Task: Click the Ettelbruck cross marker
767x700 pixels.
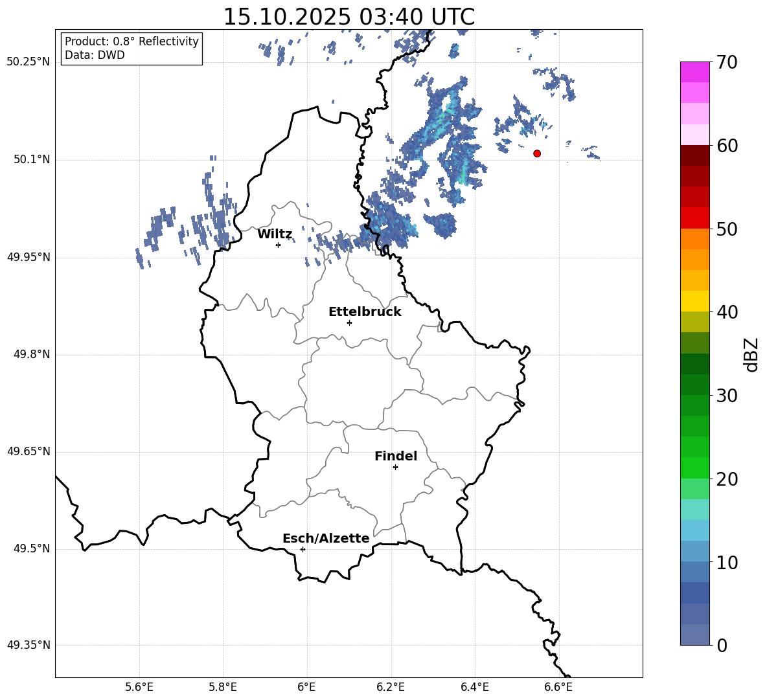Action: point(349,322)
